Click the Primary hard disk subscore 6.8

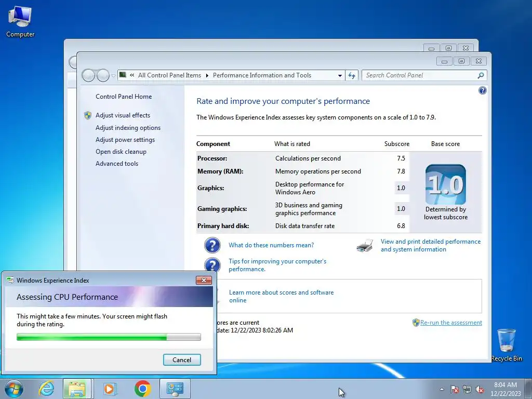pos(401,226)
